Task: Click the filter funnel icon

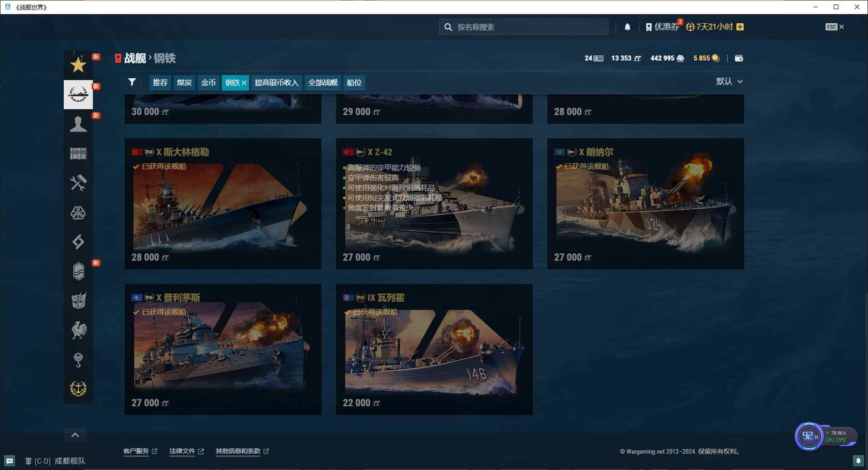Action: (132, 82)
